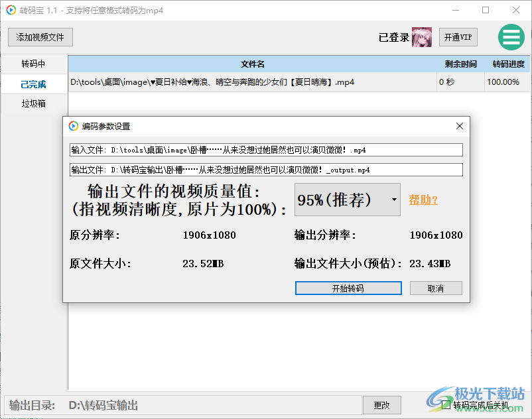532x419 pixels.
Task: Switch to 已完成 tab
Action: [33, 84]
